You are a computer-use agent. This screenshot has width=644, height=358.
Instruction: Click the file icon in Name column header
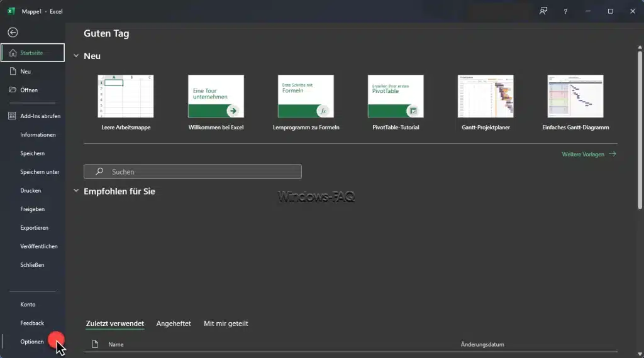(95, 344)
